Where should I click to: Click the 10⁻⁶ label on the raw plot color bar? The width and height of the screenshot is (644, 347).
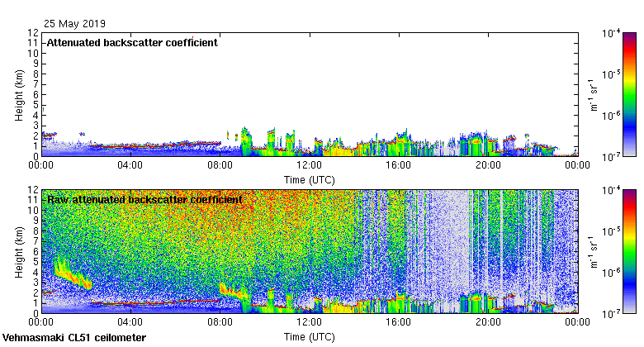611,273
